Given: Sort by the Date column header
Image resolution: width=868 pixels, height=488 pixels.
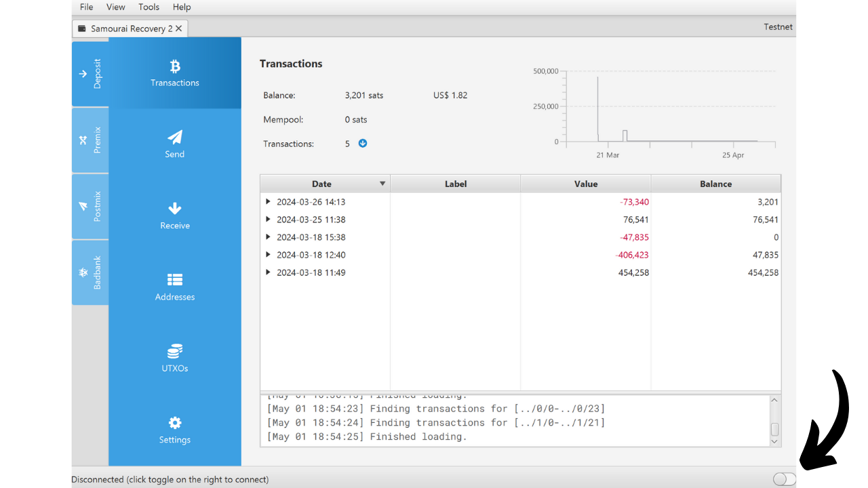Looking at the screenshot, I should coord(325,184).
